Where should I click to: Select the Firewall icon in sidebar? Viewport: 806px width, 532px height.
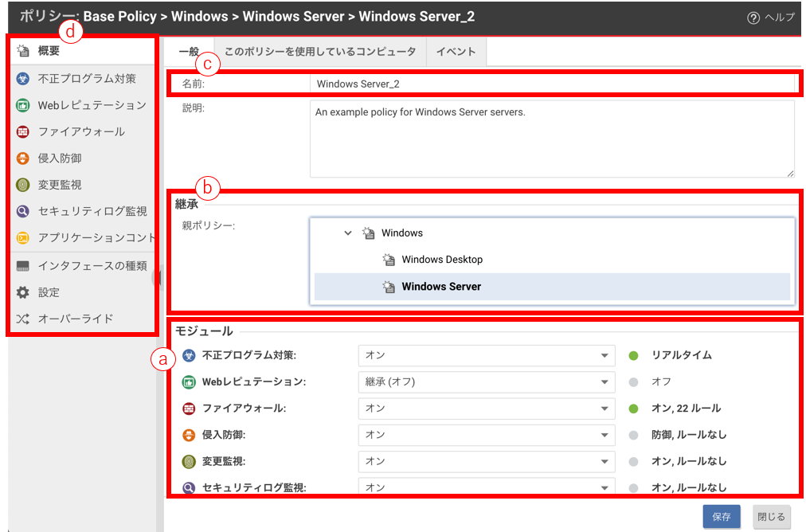[x=23, y=131]
